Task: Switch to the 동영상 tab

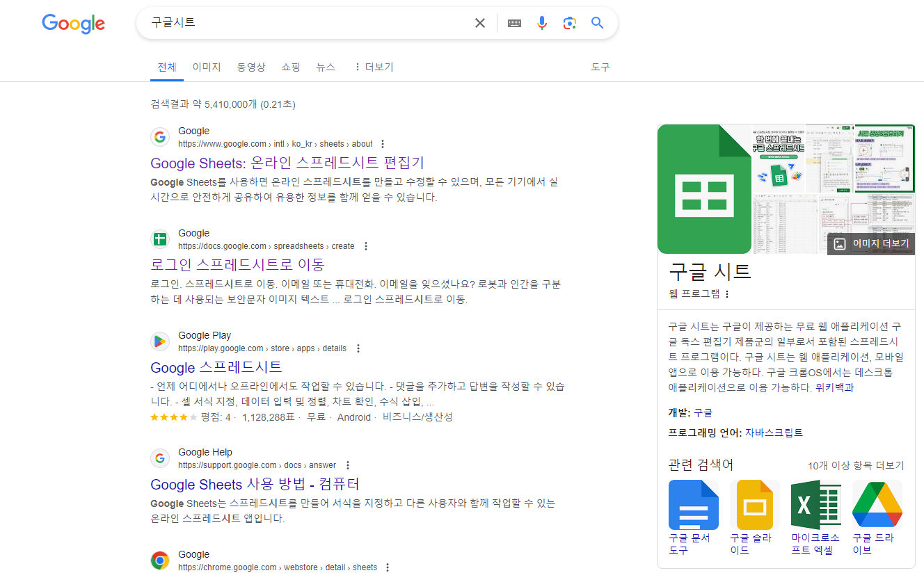Action: (x=251, y=67)
